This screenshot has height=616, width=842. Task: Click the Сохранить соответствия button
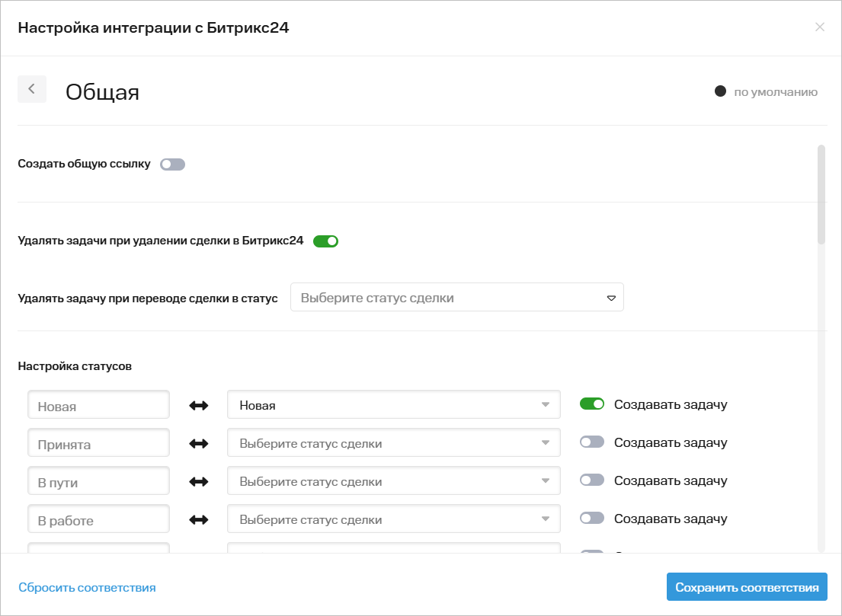pos(746,588)
